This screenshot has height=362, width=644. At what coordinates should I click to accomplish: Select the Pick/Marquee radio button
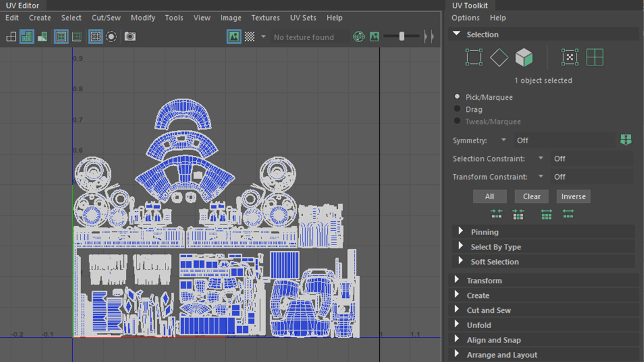457,97
